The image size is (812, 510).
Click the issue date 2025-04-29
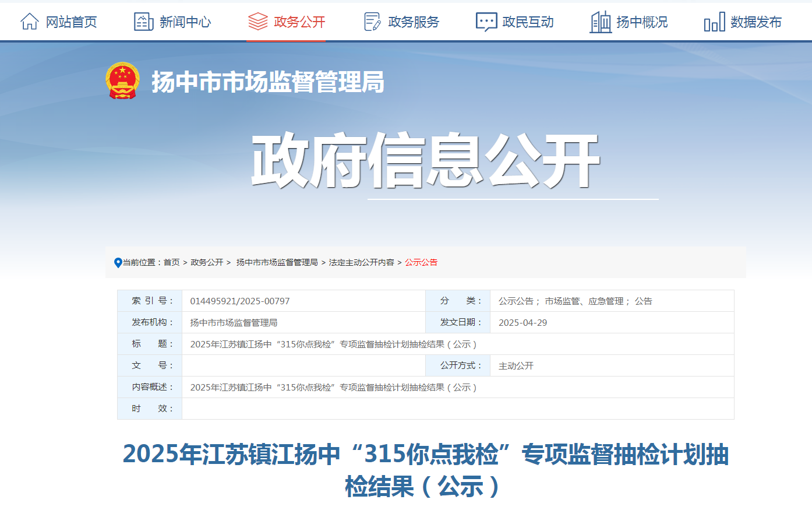tap(522, 323)
